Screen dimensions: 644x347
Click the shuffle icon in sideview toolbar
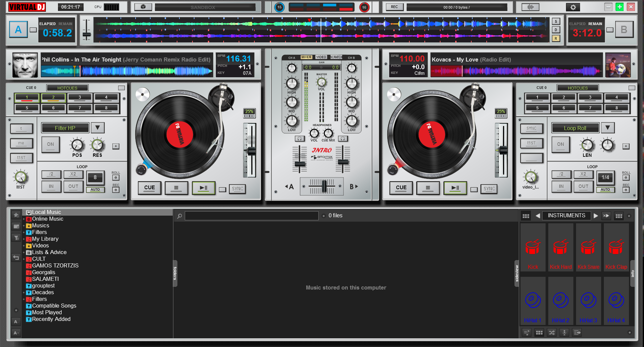coord(552,332)
